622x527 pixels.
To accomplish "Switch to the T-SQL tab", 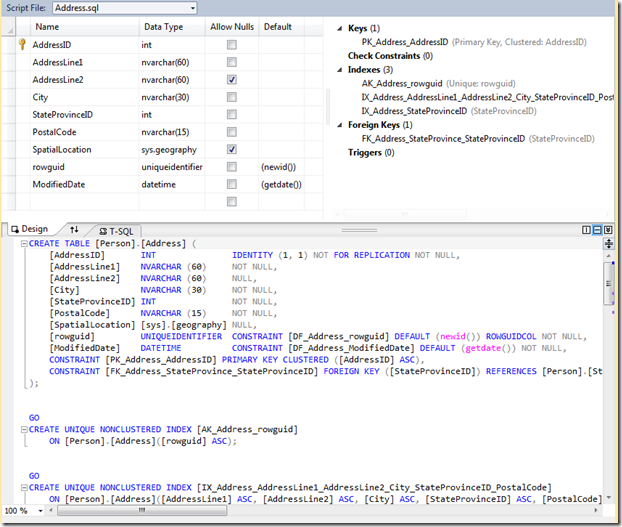I will pos(116,232).
